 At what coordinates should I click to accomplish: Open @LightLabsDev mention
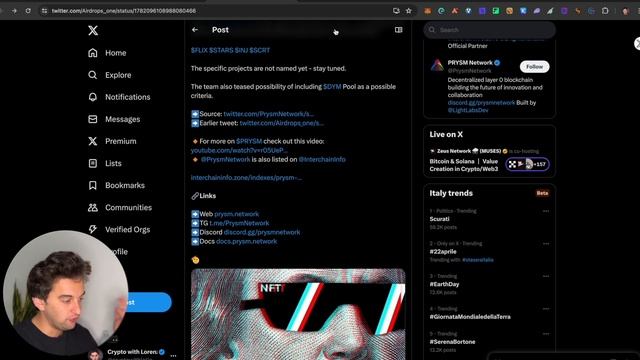[x=468, y=110]
